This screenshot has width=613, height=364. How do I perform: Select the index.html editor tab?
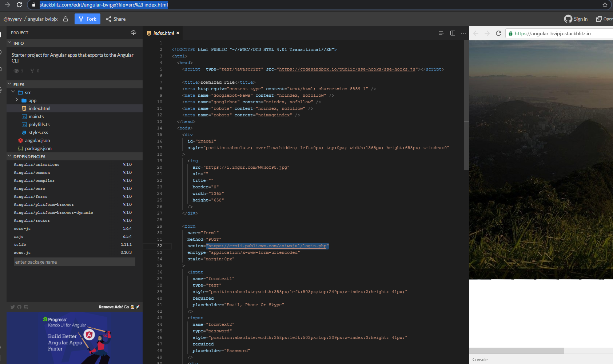(x=163, y=33)
